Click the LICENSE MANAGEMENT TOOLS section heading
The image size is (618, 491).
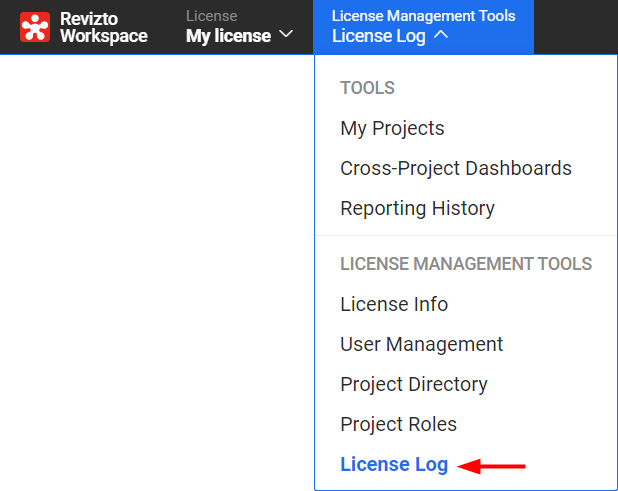pyautogui.click(x=466, y=264)
